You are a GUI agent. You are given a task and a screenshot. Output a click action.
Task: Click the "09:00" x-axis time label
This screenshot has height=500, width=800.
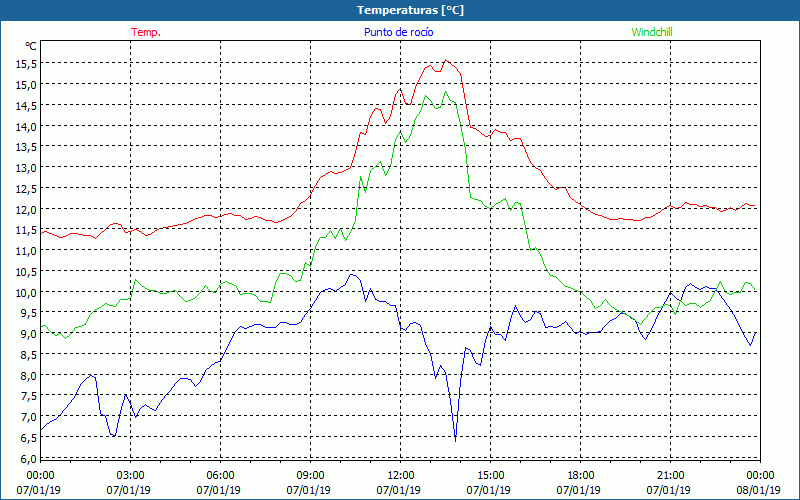[310, 475]
